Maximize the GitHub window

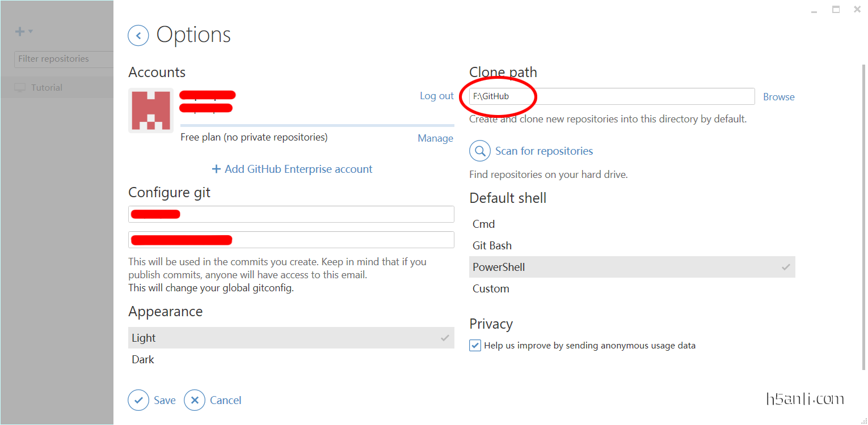[836, 9]
